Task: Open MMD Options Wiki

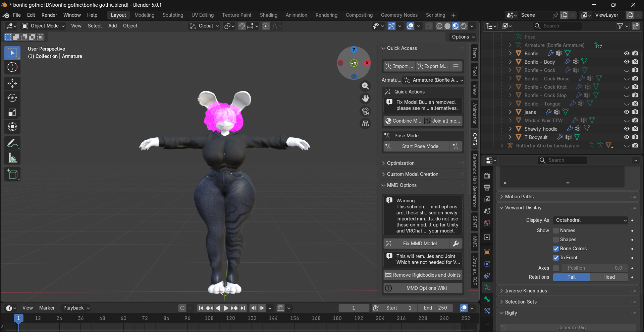Action: point(423,288)
